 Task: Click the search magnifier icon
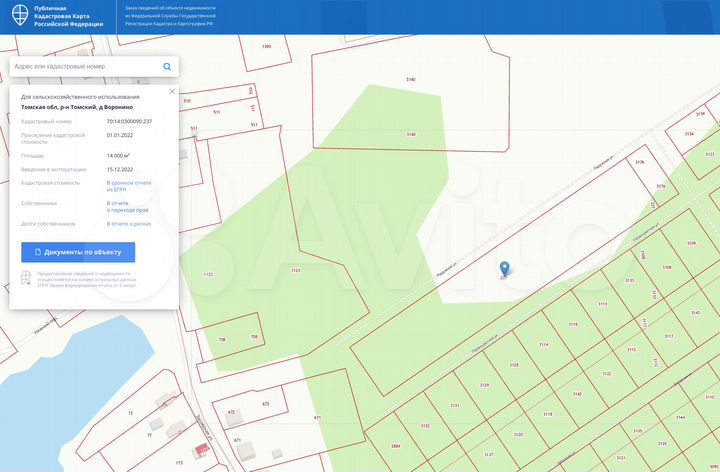click(x=167, y=66)
